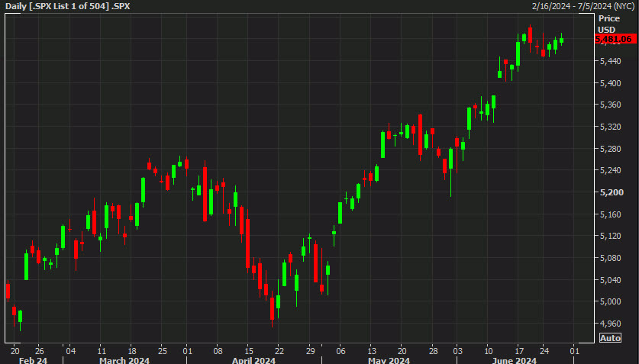Click the chart title 'Daily [.SPX List 1 of 504] .SPX'
639x364 pixels.
coord(68,6)
